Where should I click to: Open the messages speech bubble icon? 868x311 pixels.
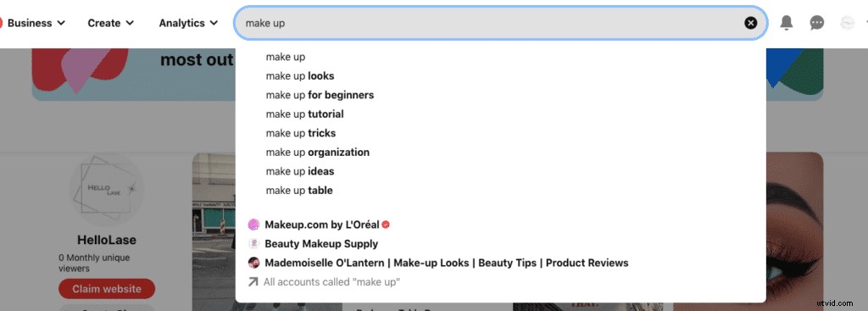coord(816,23)
